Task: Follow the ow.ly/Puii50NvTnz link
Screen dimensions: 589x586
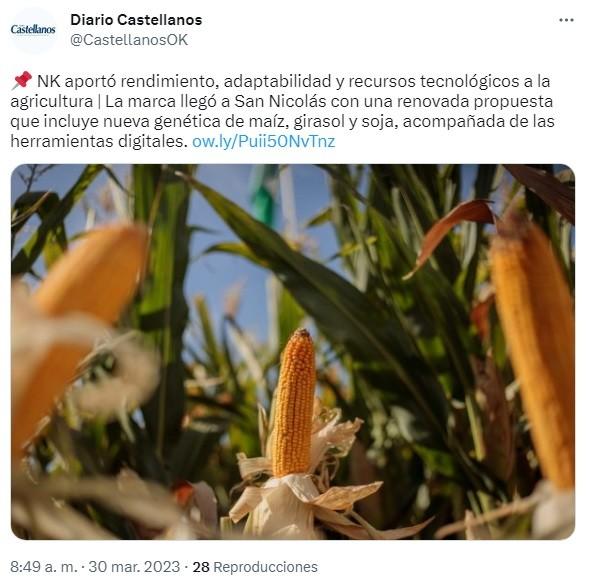Action: pyautogui.click(x=263, y=142)
